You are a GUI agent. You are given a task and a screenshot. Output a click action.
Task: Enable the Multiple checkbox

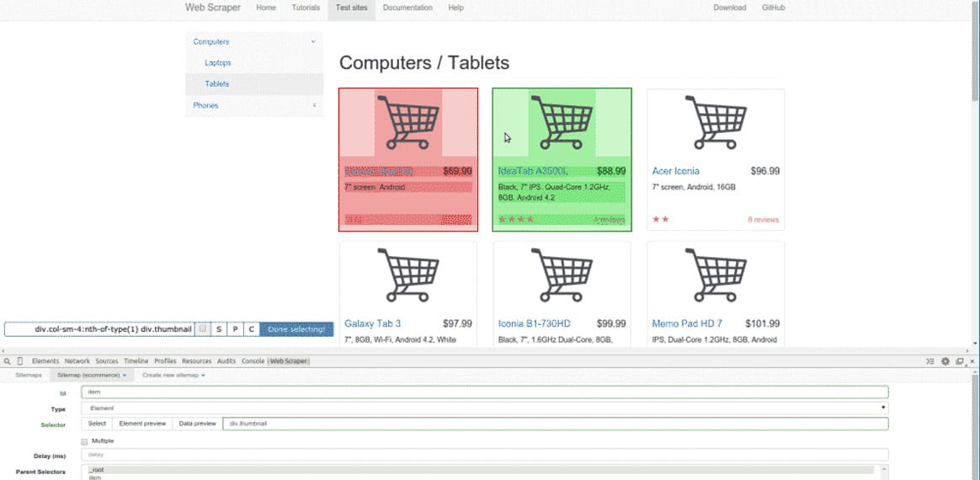tap(84, 441)
